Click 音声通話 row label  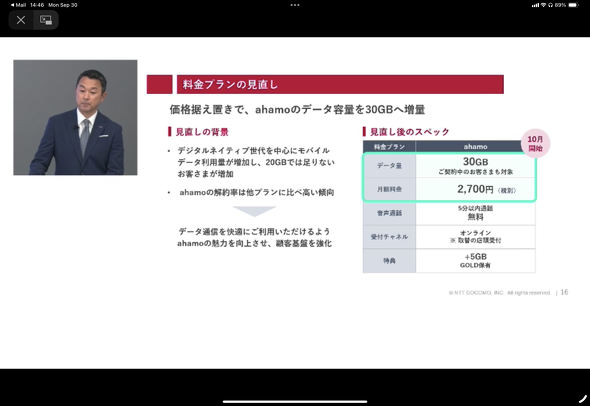(x=389, y=213)
